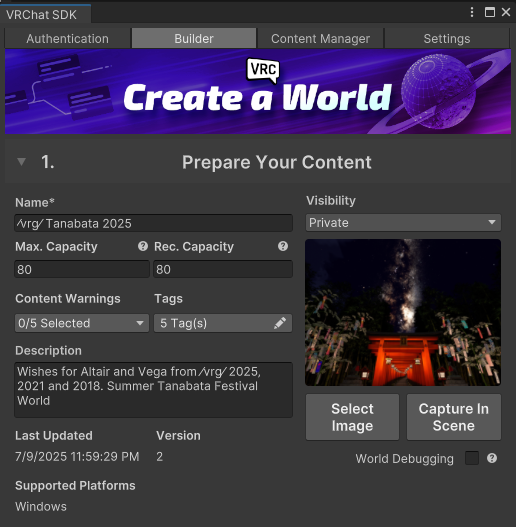Click the Prepare Your Content heading
516x527 pixels.
point(277,162)
